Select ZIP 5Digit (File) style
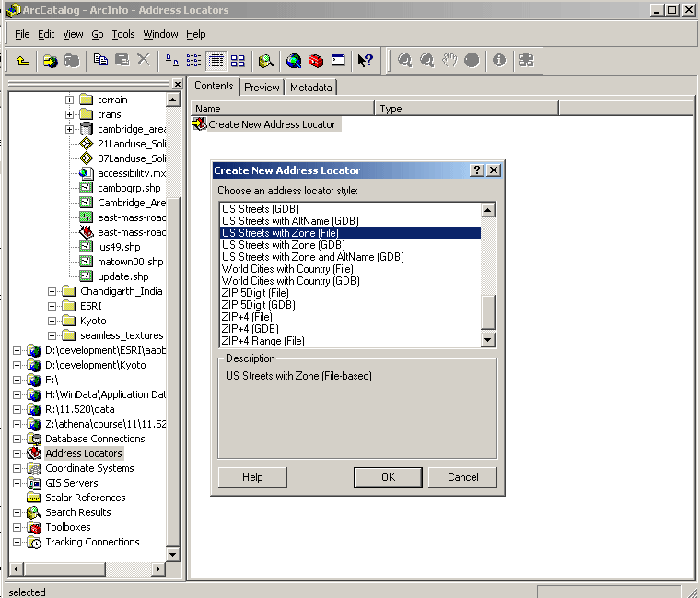This screenshot has height=598, width=700. pos(255,293)
